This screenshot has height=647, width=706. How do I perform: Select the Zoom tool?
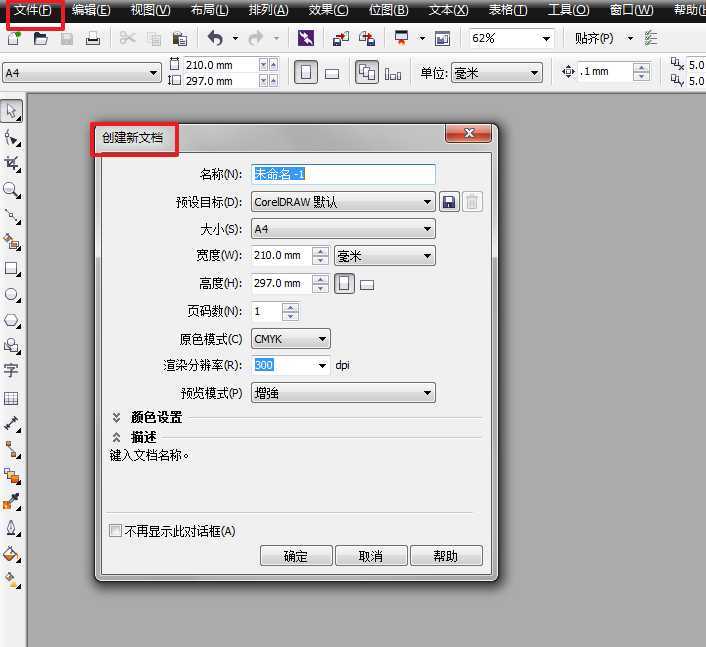[12, 190]
